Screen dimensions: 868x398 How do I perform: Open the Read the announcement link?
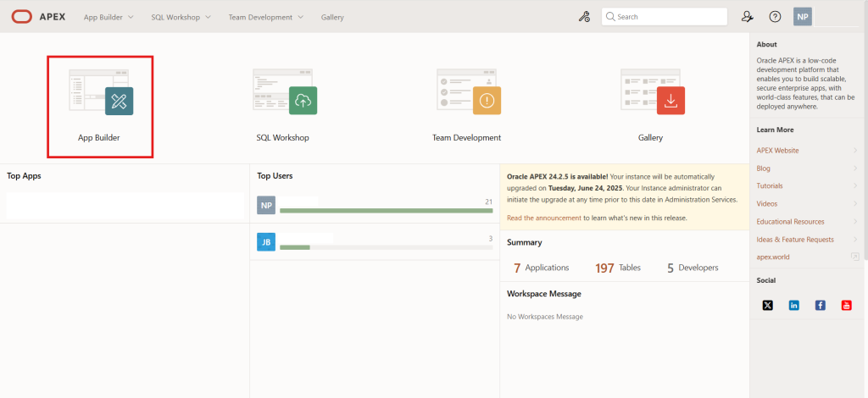click(x=544, y=218)
